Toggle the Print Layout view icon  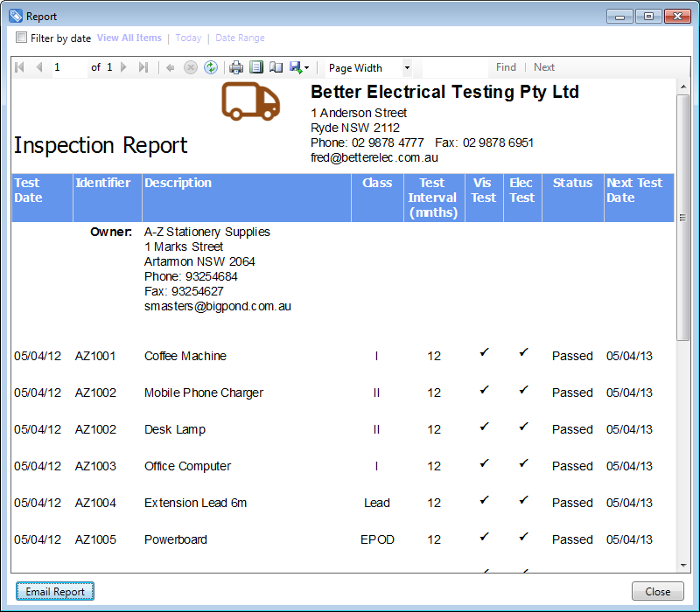(256, 67)
